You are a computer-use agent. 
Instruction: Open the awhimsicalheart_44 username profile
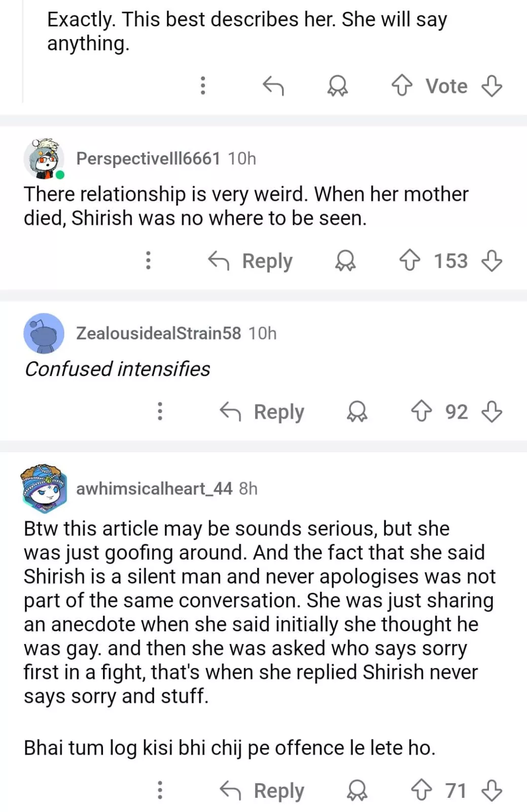point(154,488)
